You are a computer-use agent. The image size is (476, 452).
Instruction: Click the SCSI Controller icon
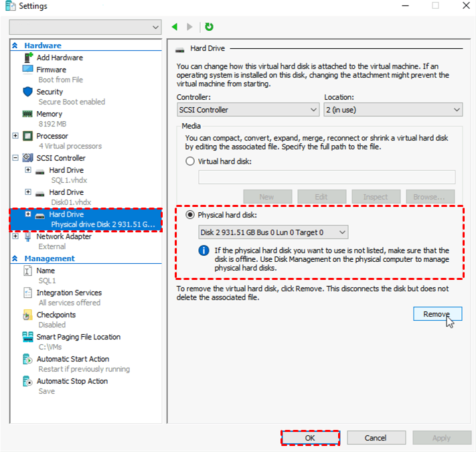tap(28, 157)
